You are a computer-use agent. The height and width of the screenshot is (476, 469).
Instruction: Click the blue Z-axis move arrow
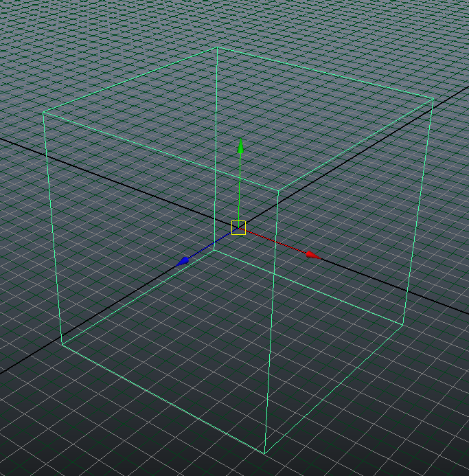pyautogui.click(x=183, y=262)
